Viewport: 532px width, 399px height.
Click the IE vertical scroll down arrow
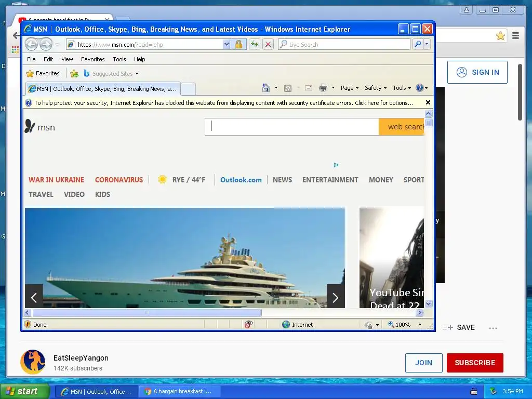pos(428,304)
